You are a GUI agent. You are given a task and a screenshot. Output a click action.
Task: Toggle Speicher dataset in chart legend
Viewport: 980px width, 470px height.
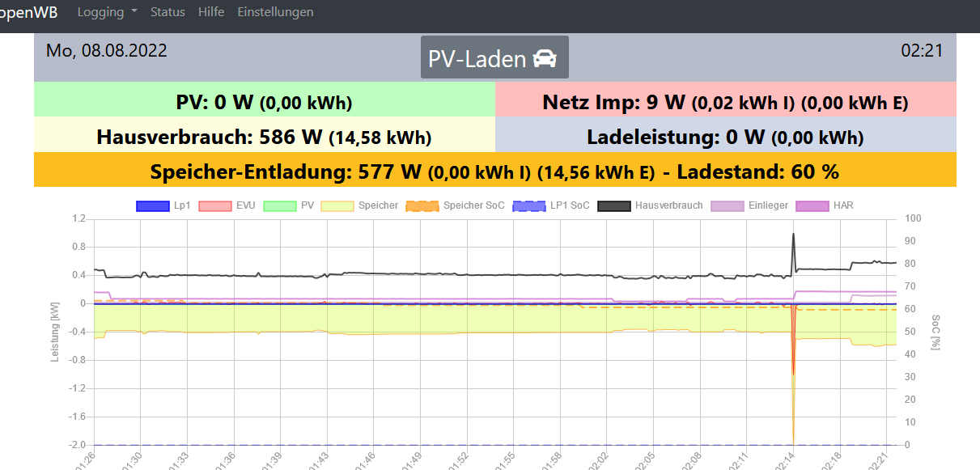359,205
